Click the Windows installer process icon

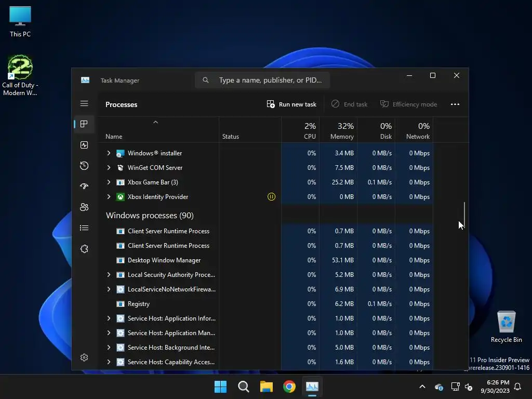[121, 153]
